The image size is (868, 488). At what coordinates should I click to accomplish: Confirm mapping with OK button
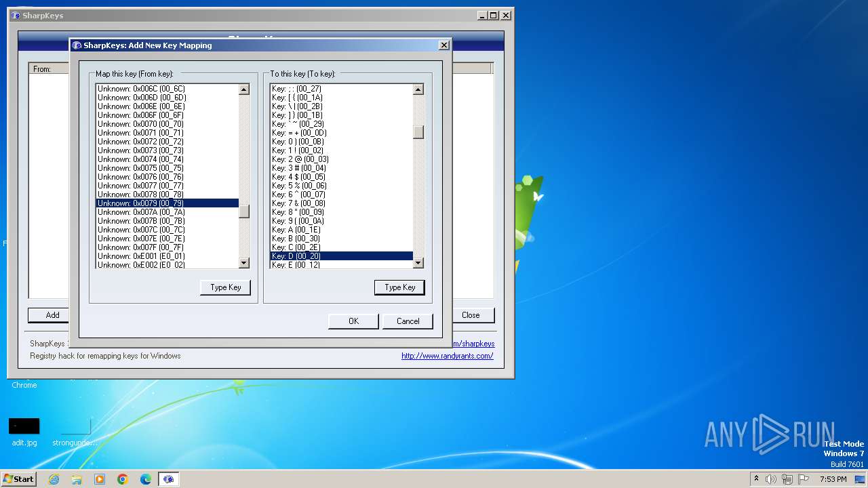353,321
